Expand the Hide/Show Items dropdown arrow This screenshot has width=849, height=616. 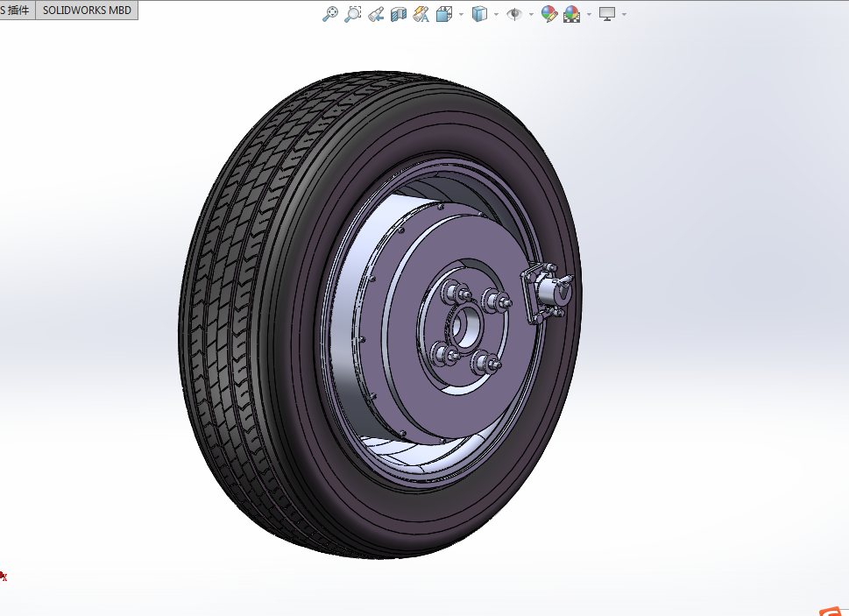click(x=531, y=14)
